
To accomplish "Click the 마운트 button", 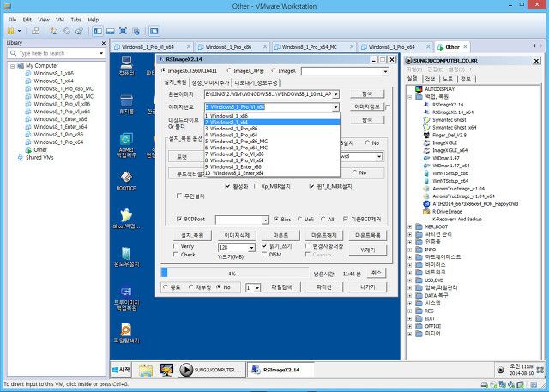I will pyautogui.click(x=281, y=236).
